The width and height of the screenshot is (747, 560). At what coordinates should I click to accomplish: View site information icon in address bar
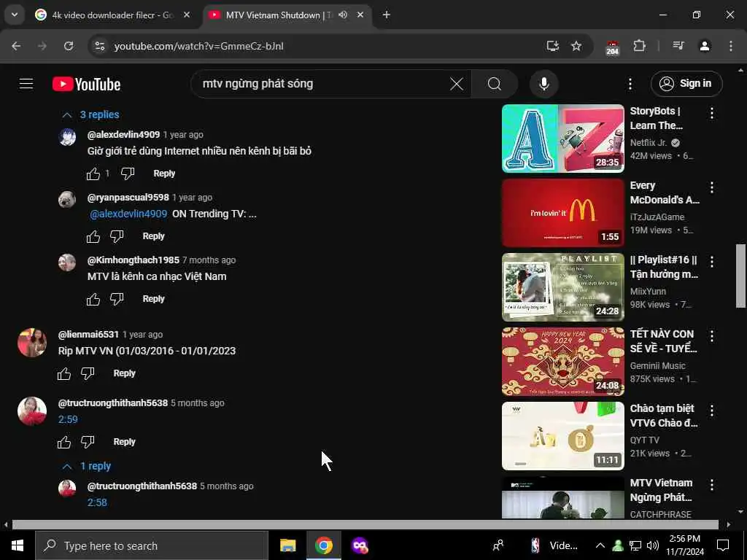[x=99, y=46]
